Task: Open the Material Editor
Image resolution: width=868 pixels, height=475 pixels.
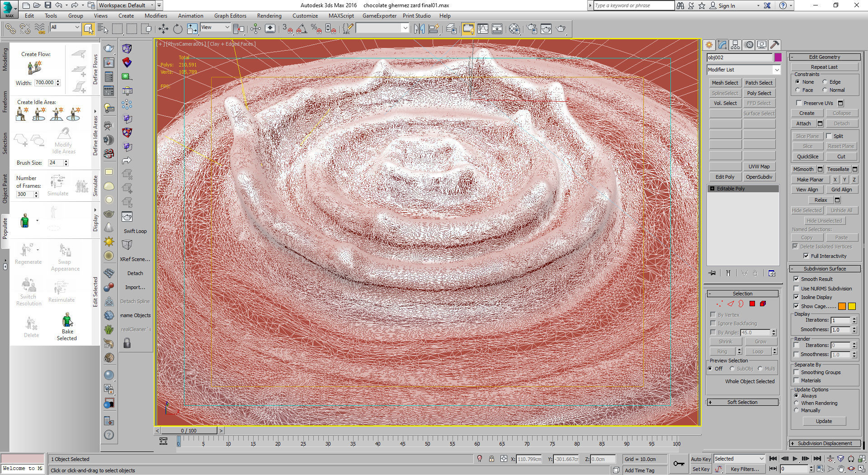Action: (x=514, y=29)
